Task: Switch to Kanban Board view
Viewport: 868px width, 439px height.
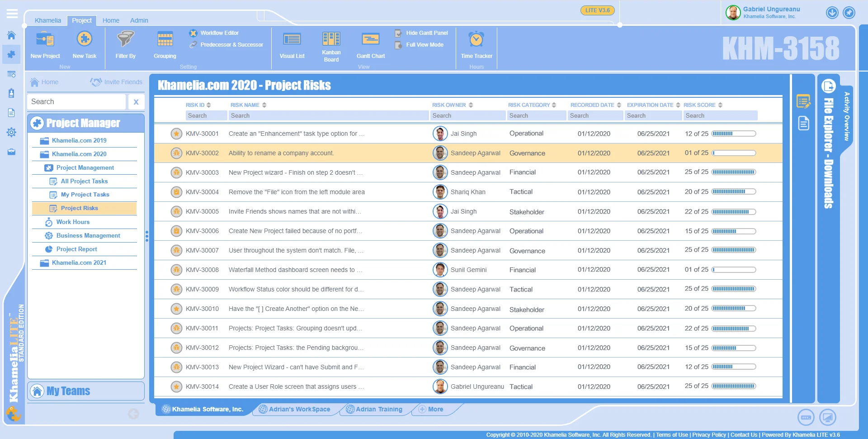Action: (331, 46)
